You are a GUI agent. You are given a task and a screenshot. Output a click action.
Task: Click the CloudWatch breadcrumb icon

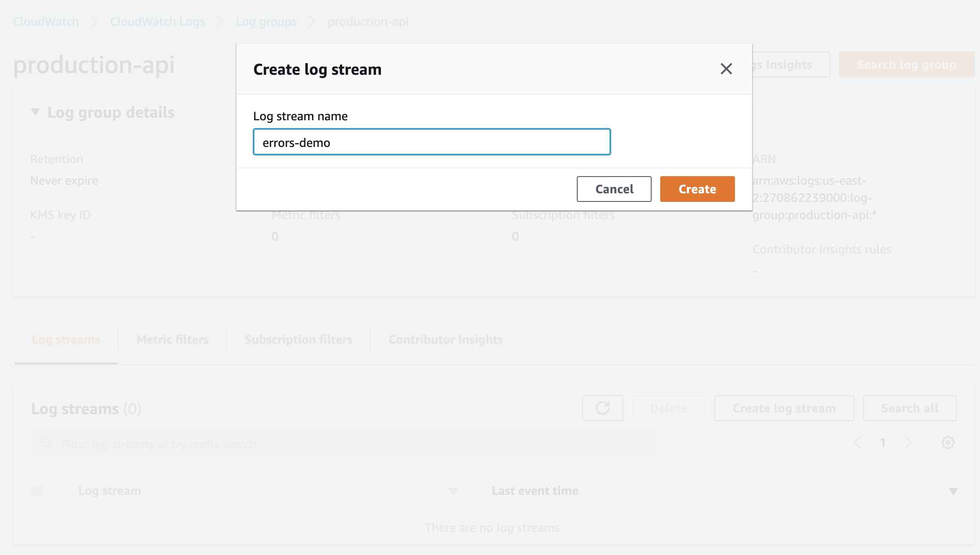45,21
